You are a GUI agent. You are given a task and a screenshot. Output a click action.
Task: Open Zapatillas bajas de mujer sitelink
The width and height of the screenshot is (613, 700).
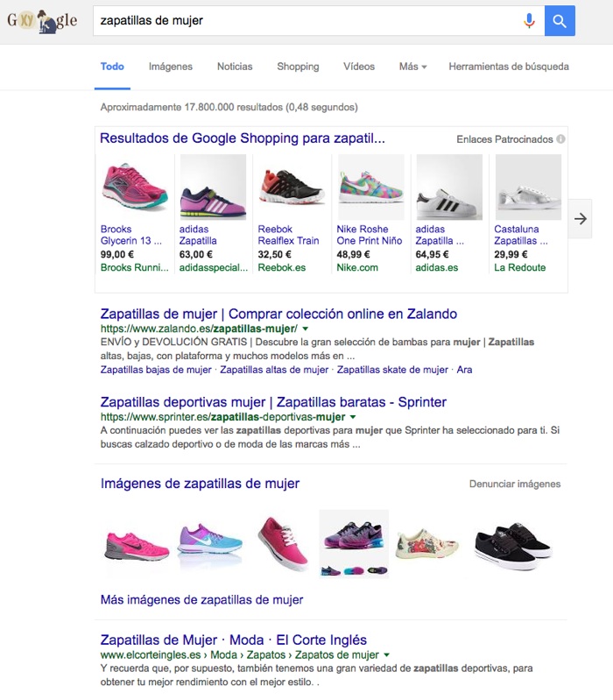point(156,370)
